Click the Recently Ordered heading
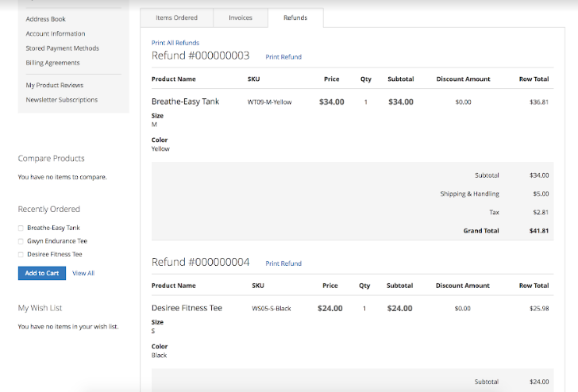This screenshot has height=392, width=578. click(49, 209)
